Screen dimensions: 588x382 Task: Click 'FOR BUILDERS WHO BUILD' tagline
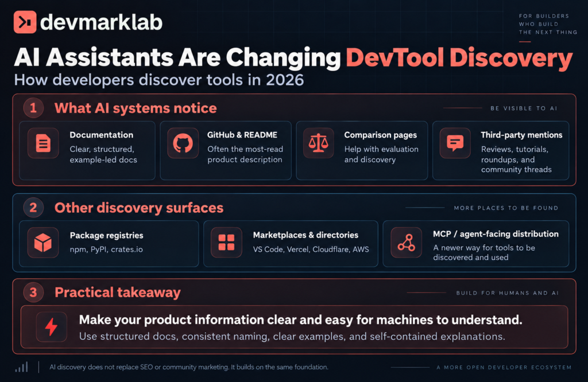548,24
